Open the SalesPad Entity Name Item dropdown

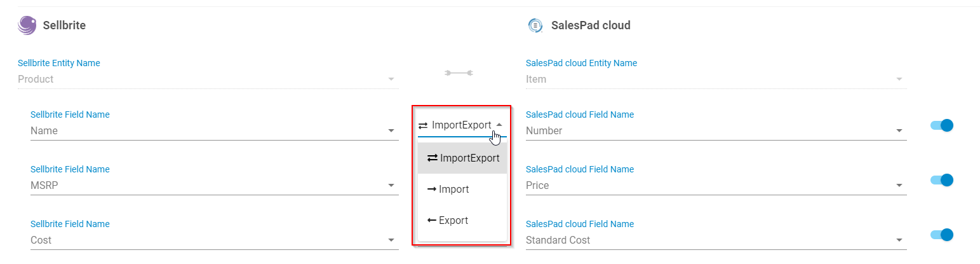point(715,80)
